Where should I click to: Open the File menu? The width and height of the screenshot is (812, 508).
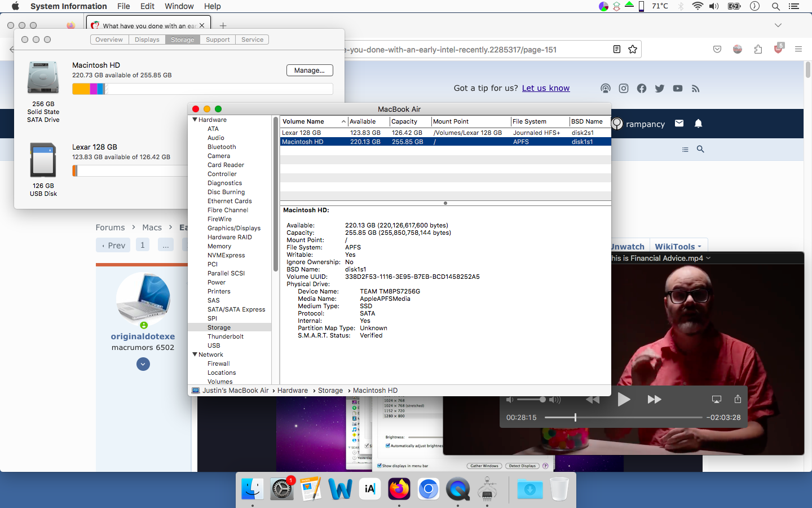pos(123,6)
